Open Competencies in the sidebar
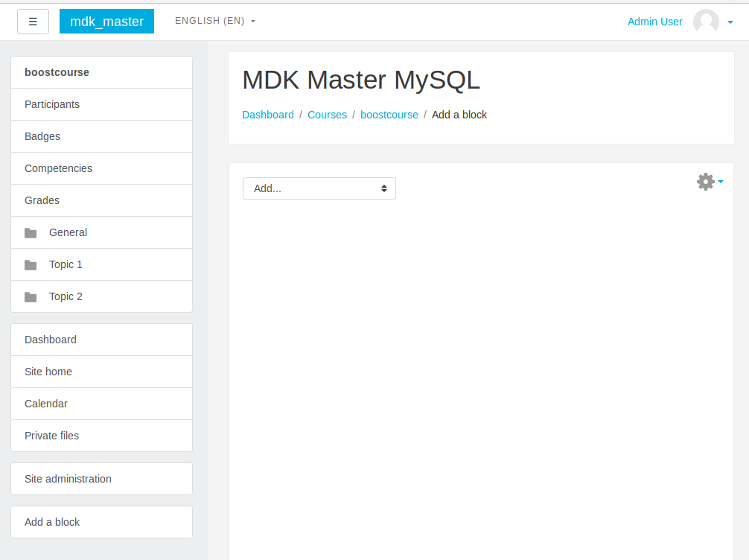Image resolution: width=749 pixels, height=560 pixels. pyautogui.click(x=102, y=168)
